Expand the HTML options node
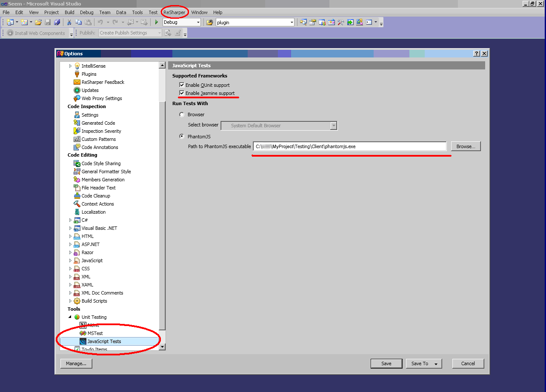546x392 pixels. [x=71, y=236]
